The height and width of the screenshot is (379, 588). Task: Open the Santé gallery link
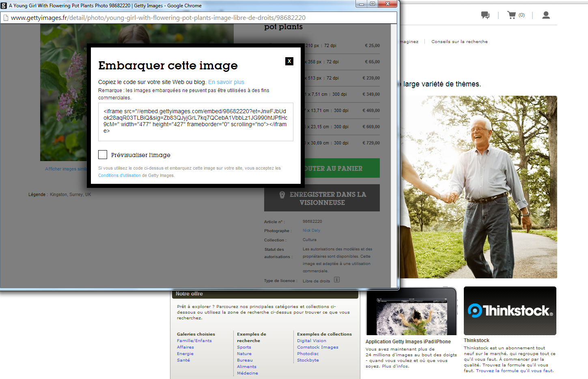(183, 360)
